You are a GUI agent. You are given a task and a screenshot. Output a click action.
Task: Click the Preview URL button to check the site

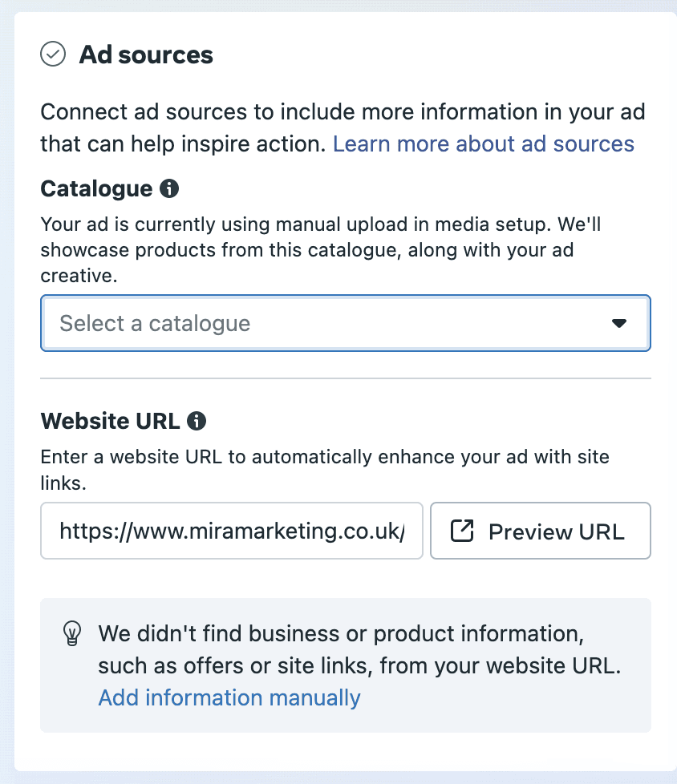tap(540, 531)
